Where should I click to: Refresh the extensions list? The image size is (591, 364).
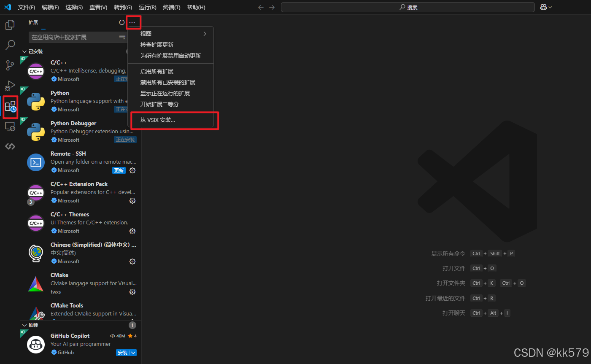click(x=121, y=22)
